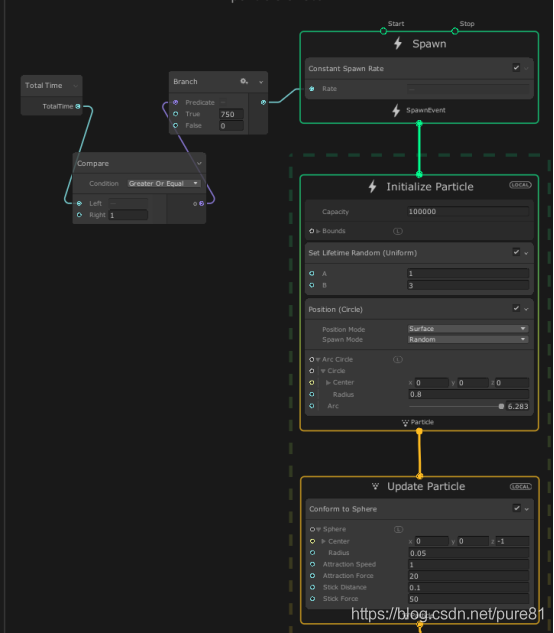This screenshot has height=633, width=554.
Task: Click the LOCAL space badge on Update Particle
Action: click(521, 486)
